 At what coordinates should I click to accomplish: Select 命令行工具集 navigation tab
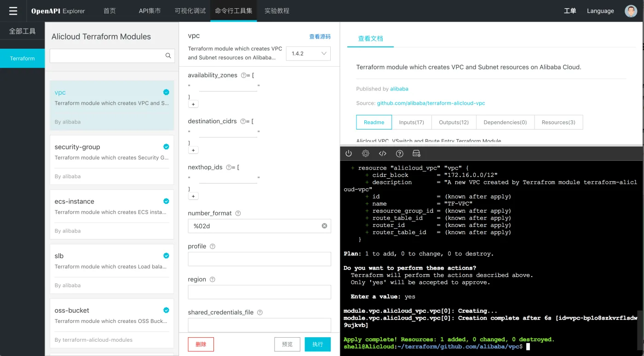pos(234,11)
